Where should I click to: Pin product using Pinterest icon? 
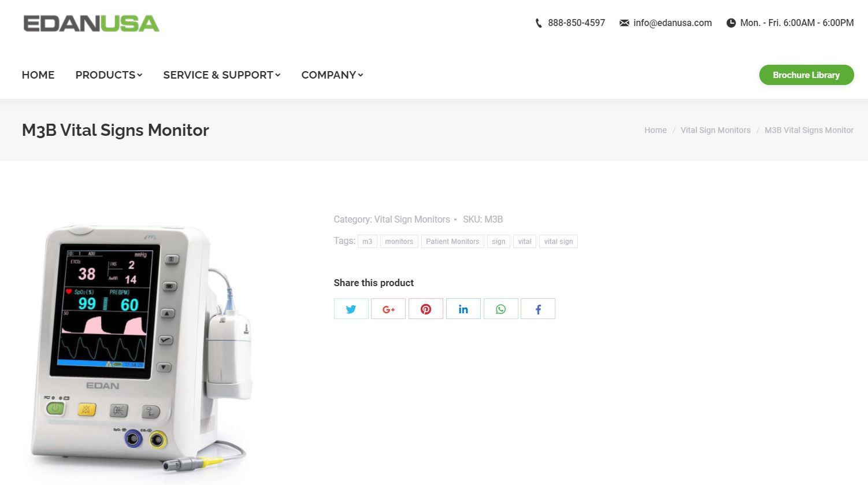(x=426, y=309)
